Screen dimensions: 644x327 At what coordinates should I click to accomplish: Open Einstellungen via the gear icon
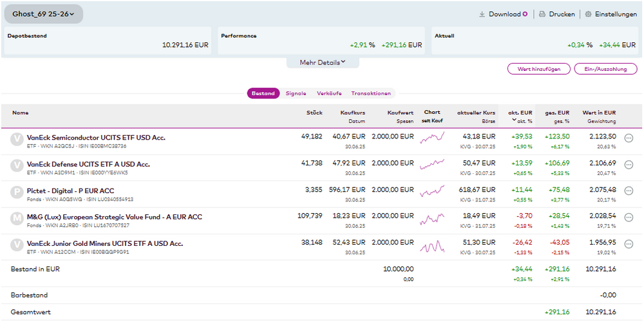[x=588, y=14]
